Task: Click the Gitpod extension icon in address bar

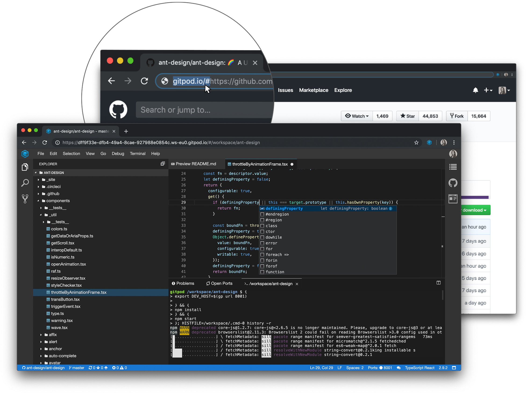Action: click(x=429, y=143)
